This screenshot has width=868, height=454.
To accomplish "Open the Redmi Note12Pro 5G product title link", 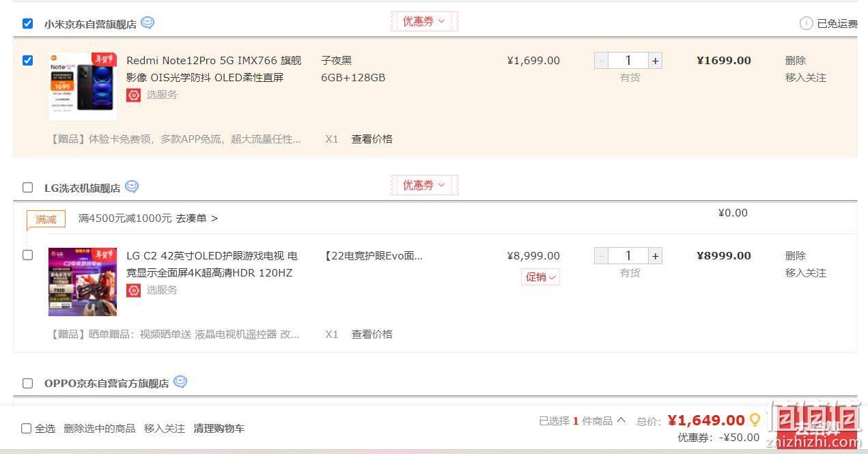I will point(214,69).
